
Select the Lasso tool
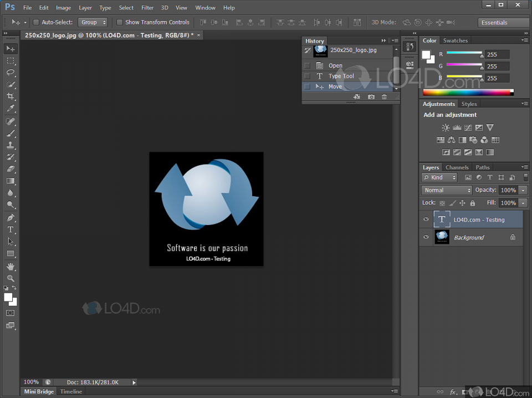click(x=11, y=72)
